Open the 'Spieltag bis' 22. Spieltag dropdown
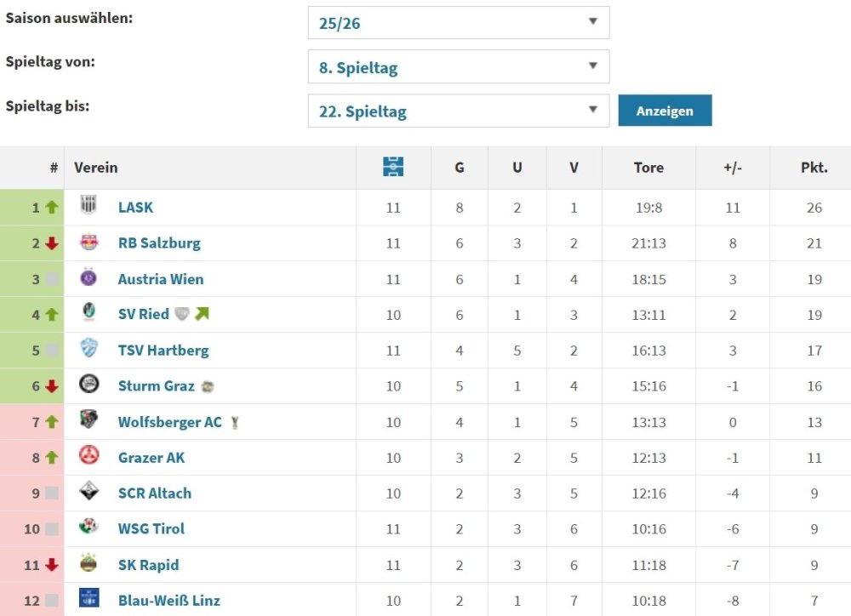851x616 pixels. (x=458, y=111)
